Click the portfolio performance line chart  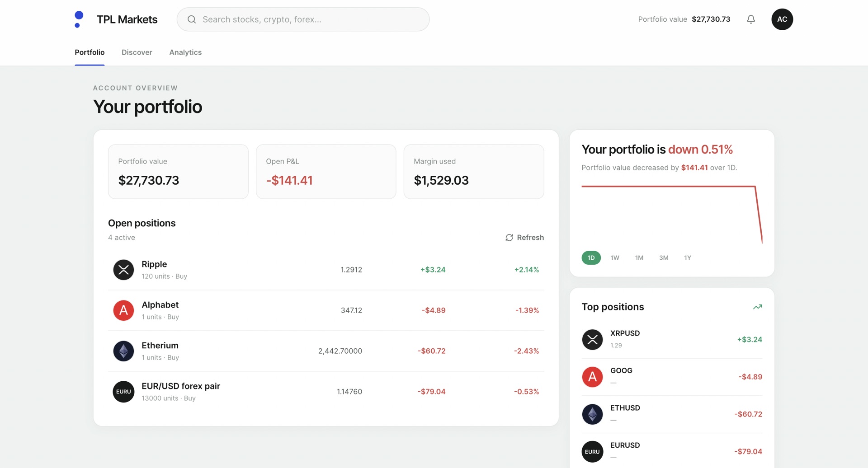click(672, 214)
